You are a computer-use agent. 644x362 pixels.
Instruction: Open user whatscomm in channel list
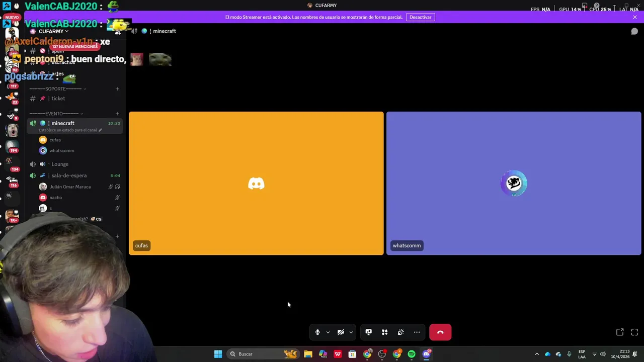61,150
